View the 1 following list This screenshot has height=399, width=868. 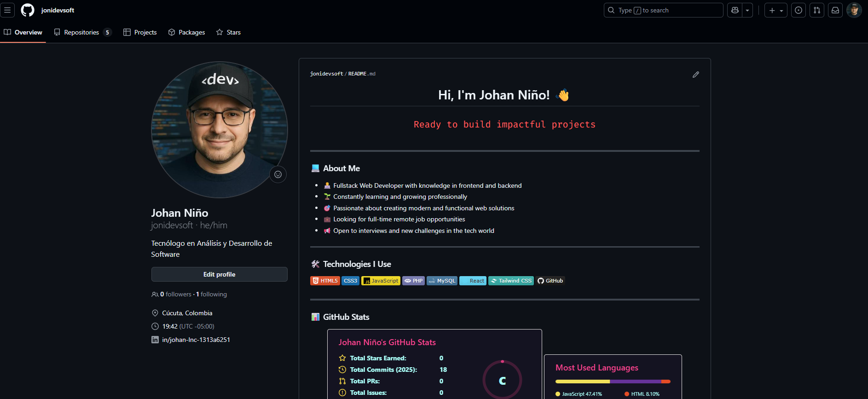pyautogui.click(x=212, y=295)
